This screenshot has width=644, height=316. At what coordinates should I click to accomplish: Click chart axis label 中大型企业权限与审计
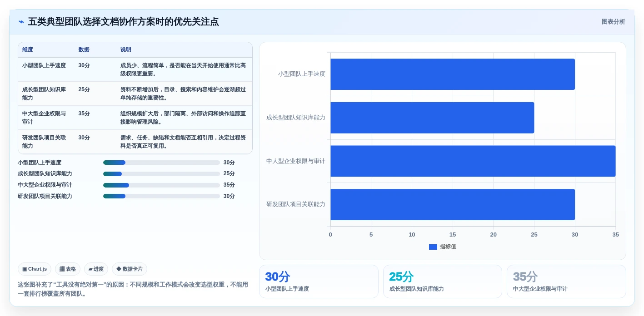coord(296,161)
